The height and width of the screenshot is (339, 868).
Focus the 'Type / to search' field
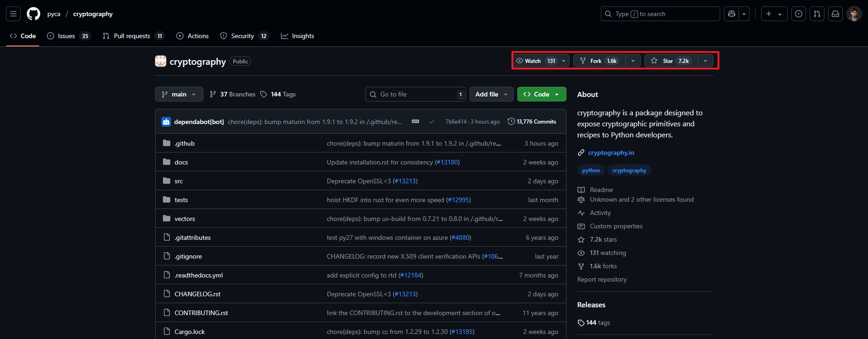point(660,14)
